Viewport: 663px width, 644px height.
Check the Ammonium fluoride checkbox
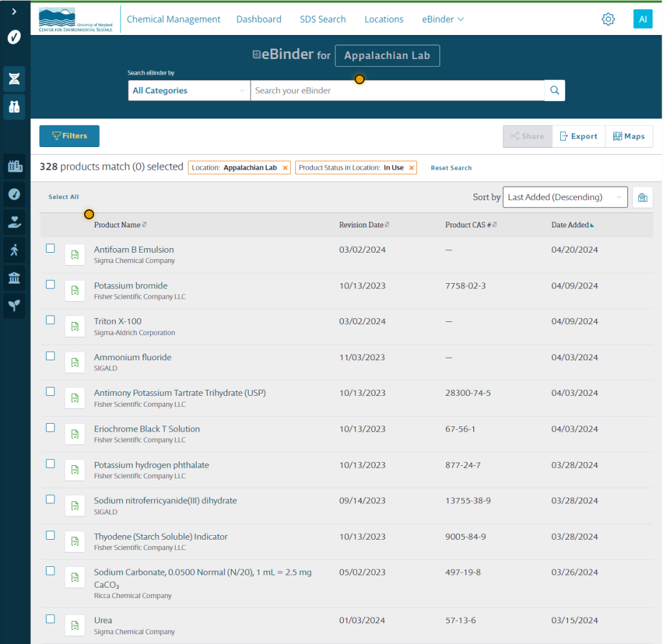pyautogui.click(x=51, y=356)
